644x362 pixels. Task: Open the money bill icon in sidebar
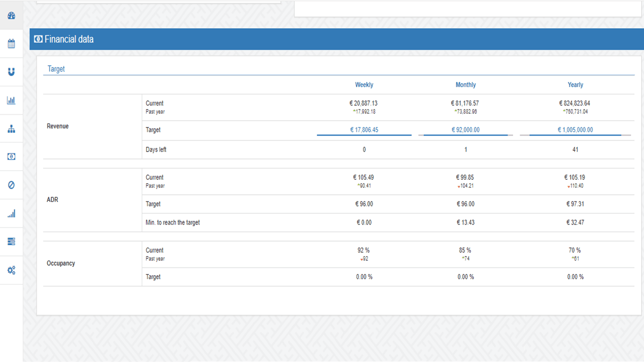pyautogui.click(x=11, y=157)
